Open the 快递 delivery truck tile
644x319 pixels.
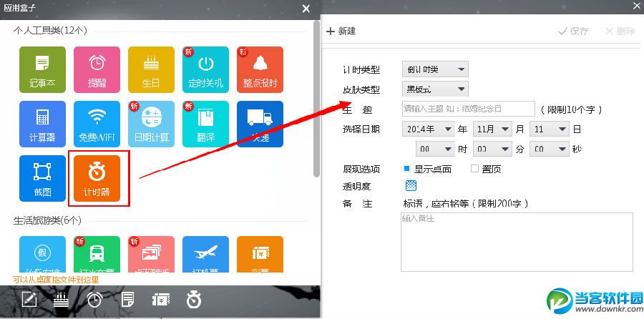tap(260, 124)
